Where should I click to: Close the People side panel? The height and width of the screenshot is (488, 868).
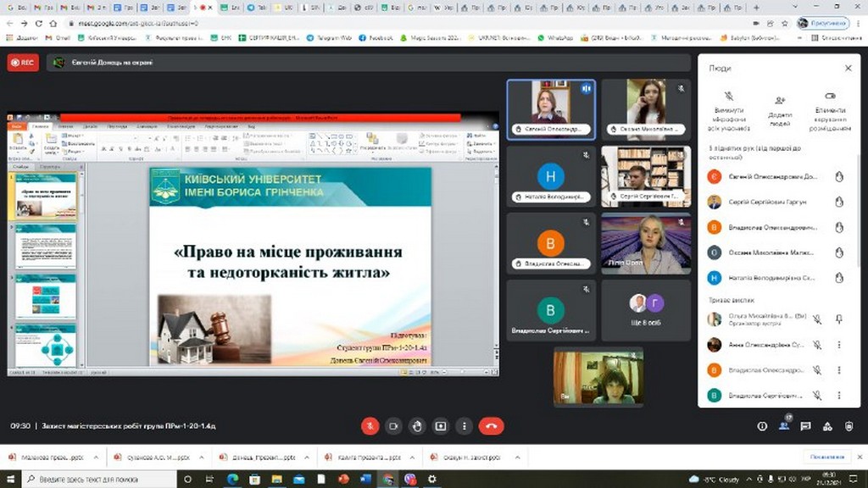848,68
